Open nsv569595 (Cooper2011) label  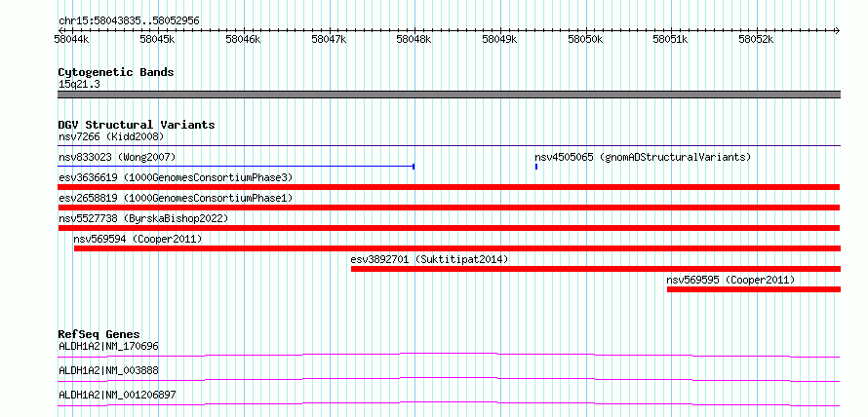pos(730,281)
